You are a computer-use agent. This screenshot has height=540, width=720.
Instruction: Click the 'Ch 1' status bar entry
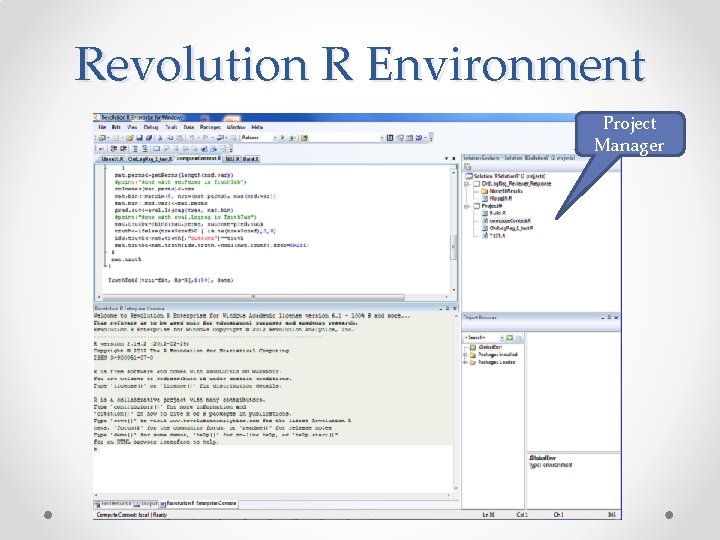point(558,515)
